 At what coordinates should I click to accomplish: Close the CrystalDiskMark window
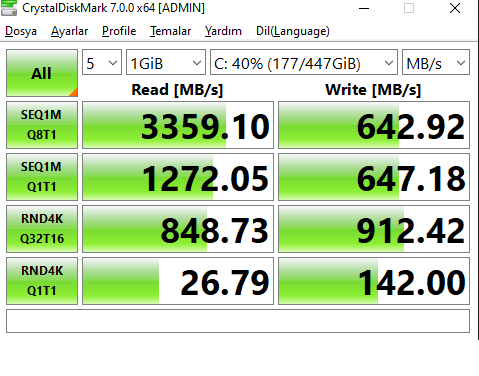455,8
